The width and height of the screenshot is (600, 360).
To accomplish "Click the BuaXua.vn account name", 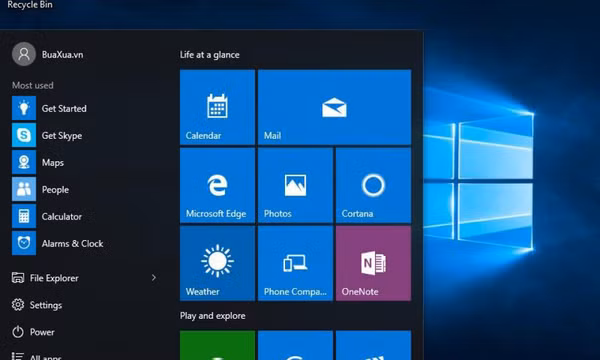I will click(x=62, y=55).
